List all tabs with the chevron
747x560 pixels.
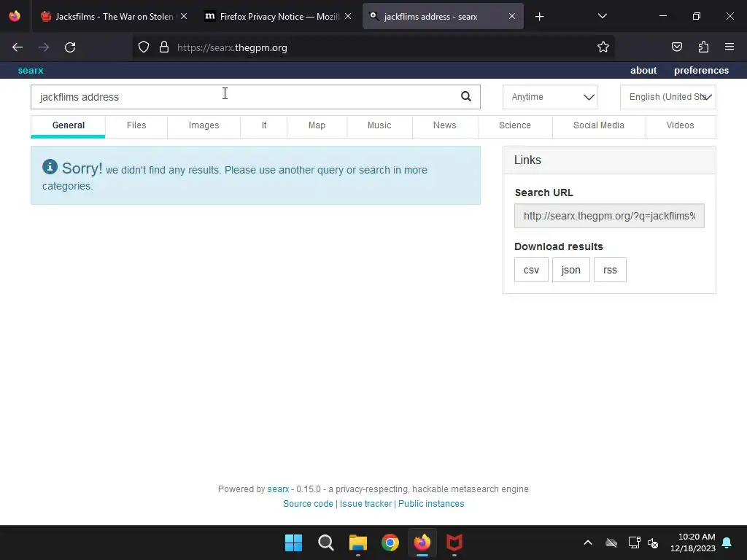tap(602, 17)
